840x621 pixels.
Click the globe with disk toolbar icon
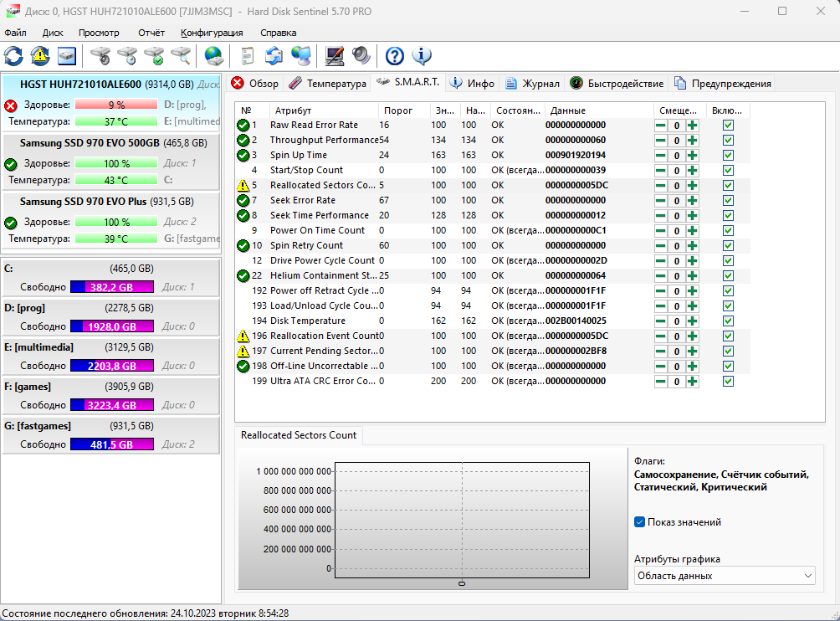tap(214, 56)
